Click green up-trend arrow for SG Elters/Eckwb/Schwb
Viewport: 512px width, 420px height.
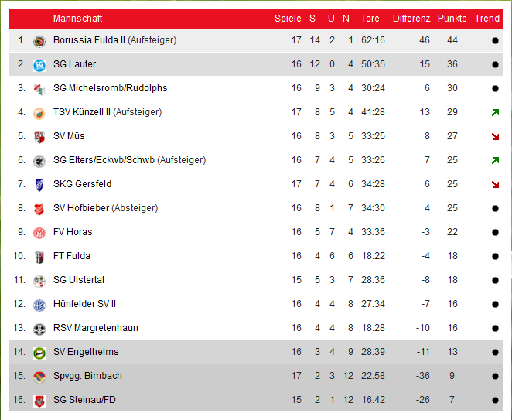tap(495, 160)
